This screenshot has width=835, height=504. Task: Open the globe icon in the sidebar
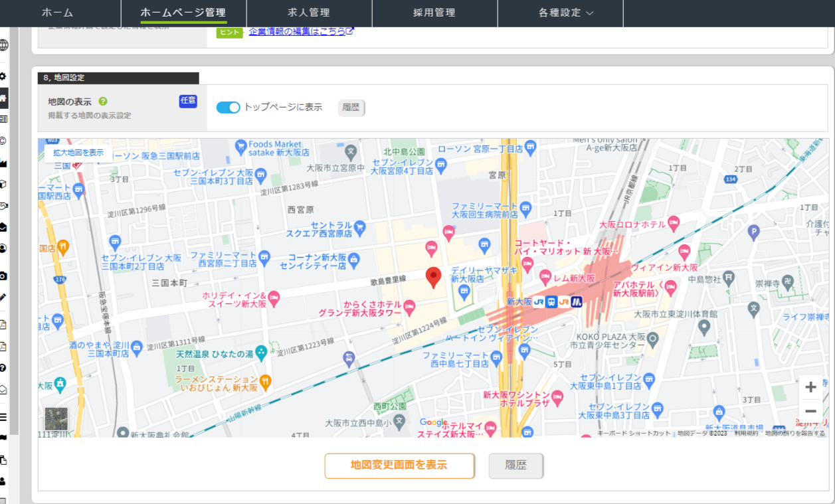3,45
